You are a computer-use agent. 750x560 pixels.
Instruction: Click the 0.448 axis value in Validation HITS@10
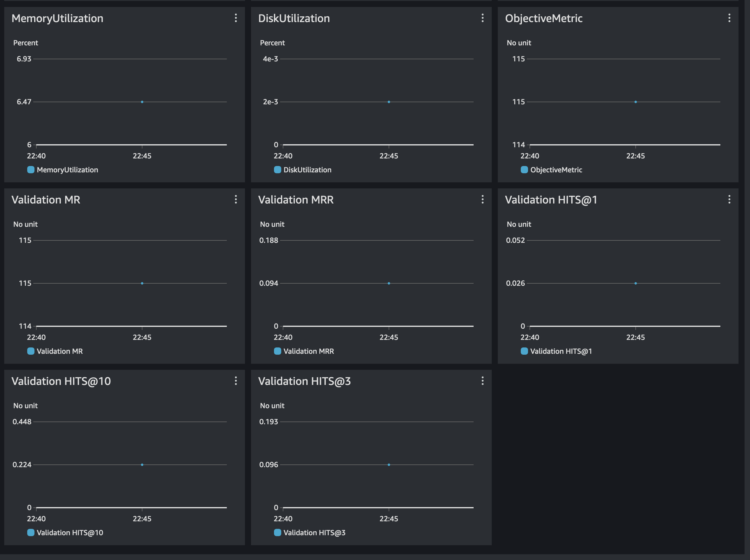click(x=22, y=422)
